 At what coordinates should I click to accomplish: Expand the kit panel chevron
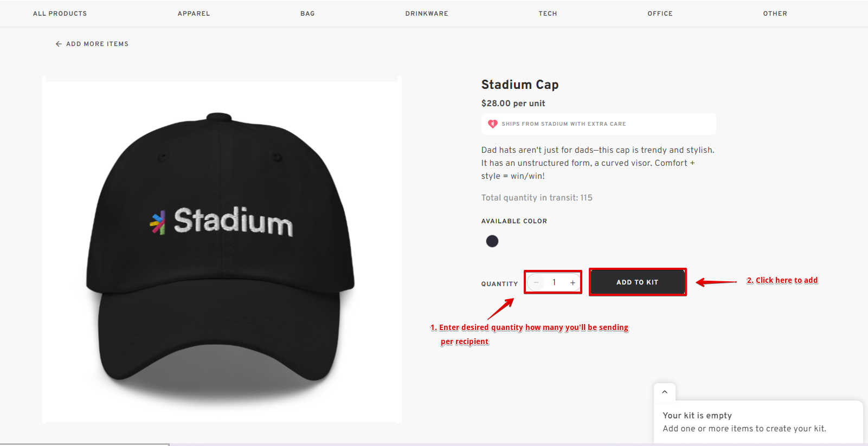point(665,392)
